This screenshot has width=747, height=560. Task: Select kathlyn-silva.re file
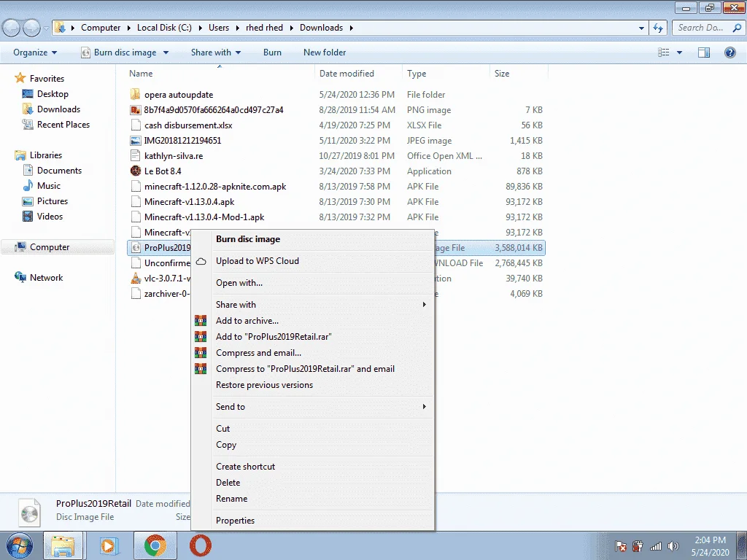[x=174, y=156]
